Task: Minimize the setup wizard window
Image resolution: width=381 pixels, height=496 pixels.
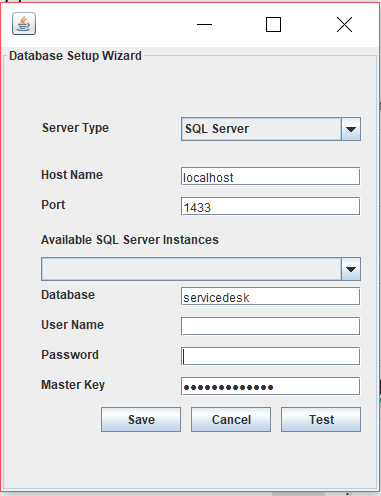Action: pos(204,24)
